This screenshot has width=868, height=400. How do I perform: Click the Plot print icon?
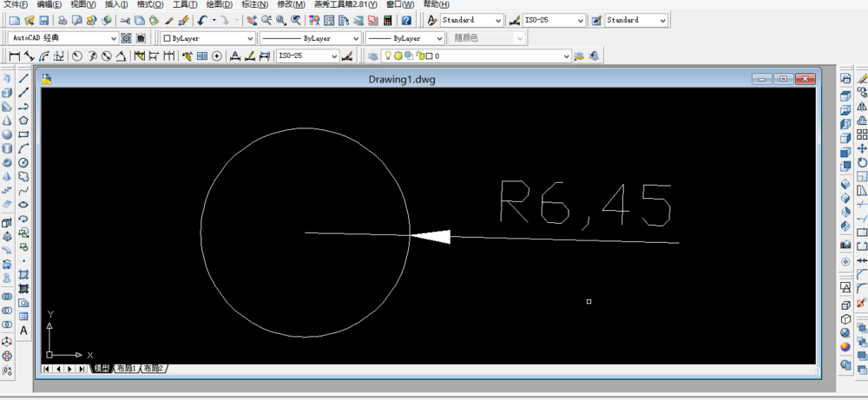[62, 21]
